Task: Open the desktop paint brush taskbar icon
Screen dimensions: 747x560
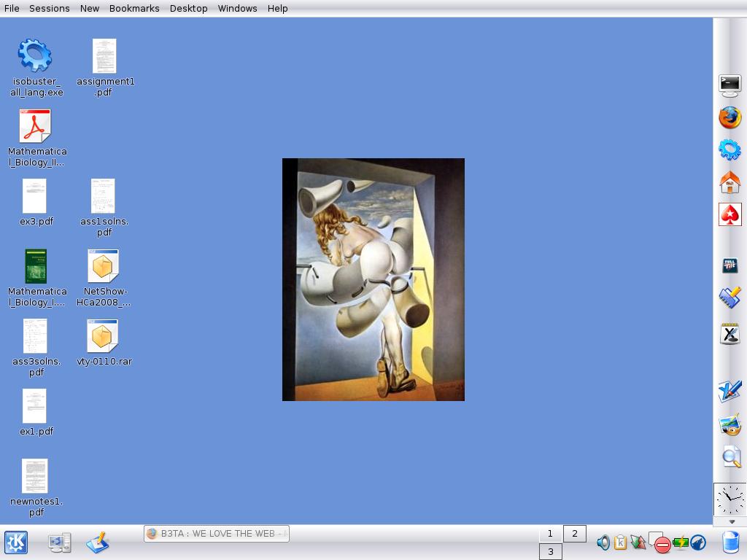Action: [98, 542]
